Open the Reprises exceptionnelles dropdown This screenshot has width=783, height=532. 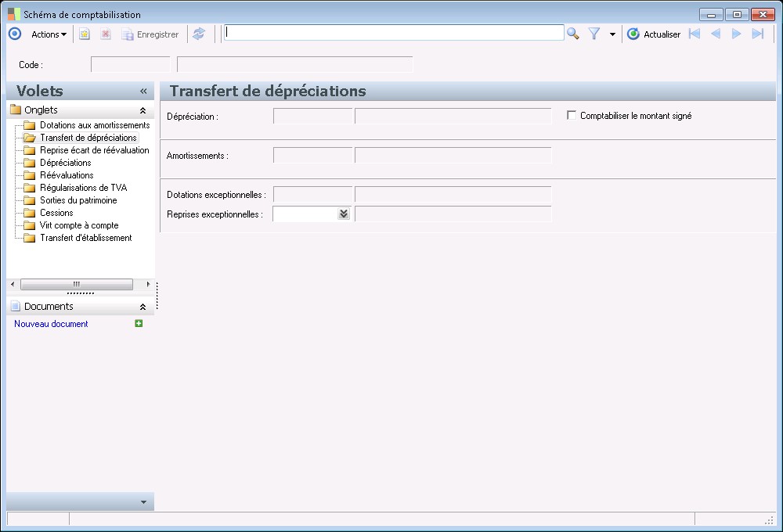(344, 214)
